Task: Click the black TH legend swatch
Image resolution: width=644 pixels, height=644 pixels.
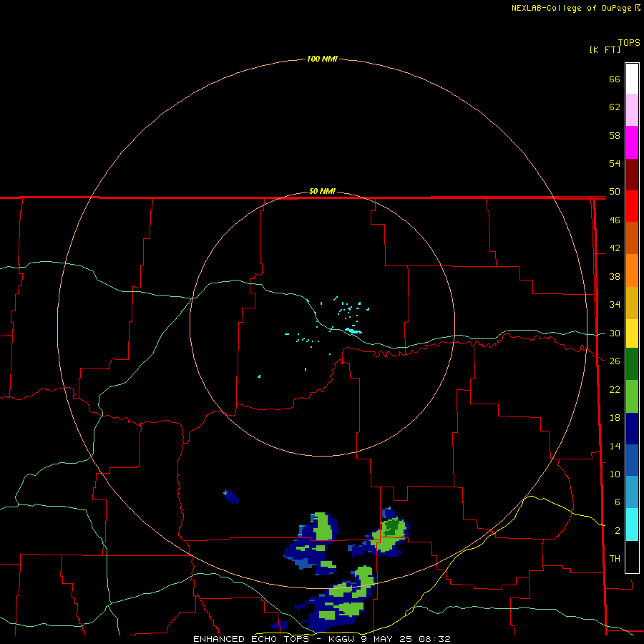Action: click(632, 557)
